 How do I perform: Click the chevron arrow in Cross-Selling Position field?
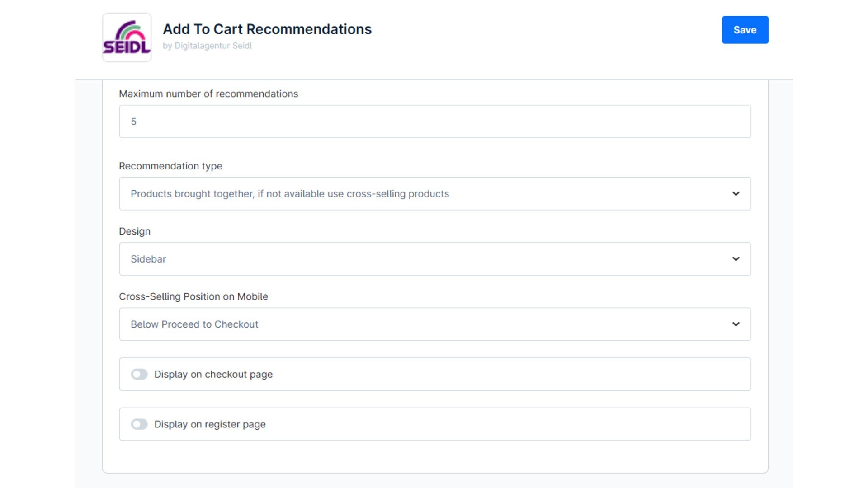(x=736, y=324)
